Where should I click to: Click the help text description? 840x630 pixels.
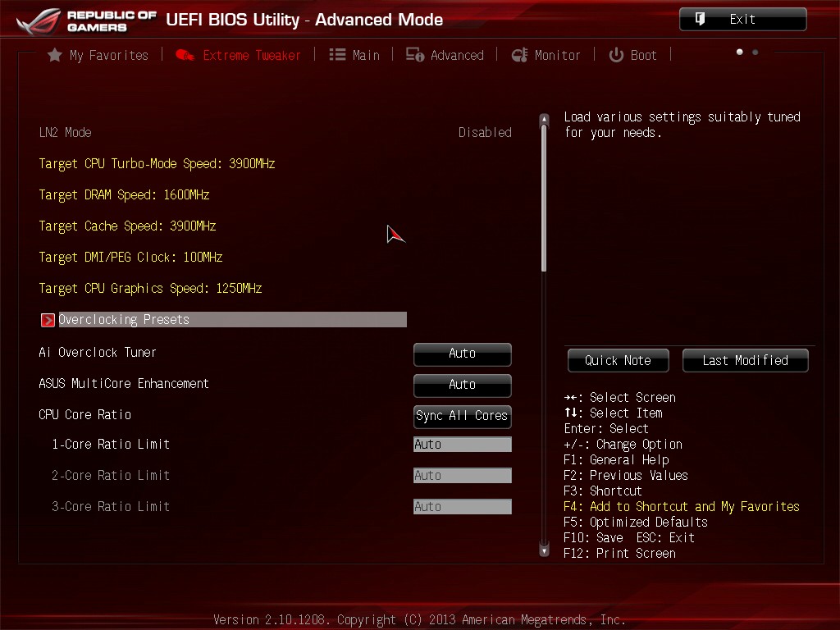click(x=682, y=125)
